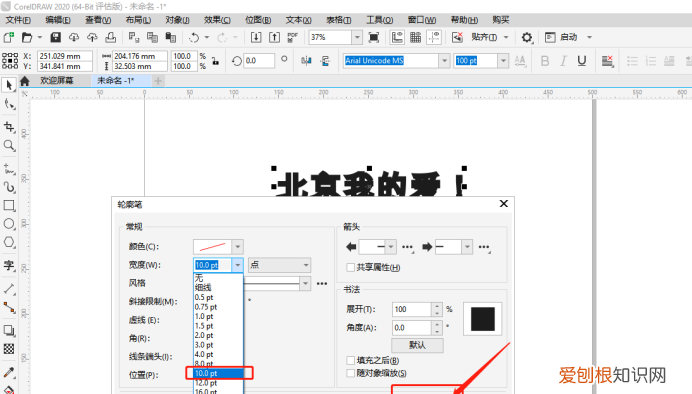Open the 编辑 menu

click(58, 20)
